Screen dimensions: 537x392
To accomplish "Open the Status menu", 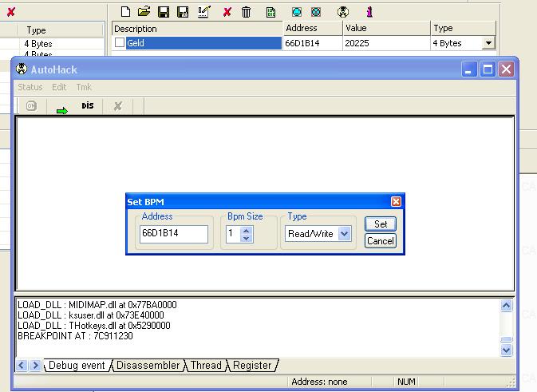I will click(x=30, y=87).
